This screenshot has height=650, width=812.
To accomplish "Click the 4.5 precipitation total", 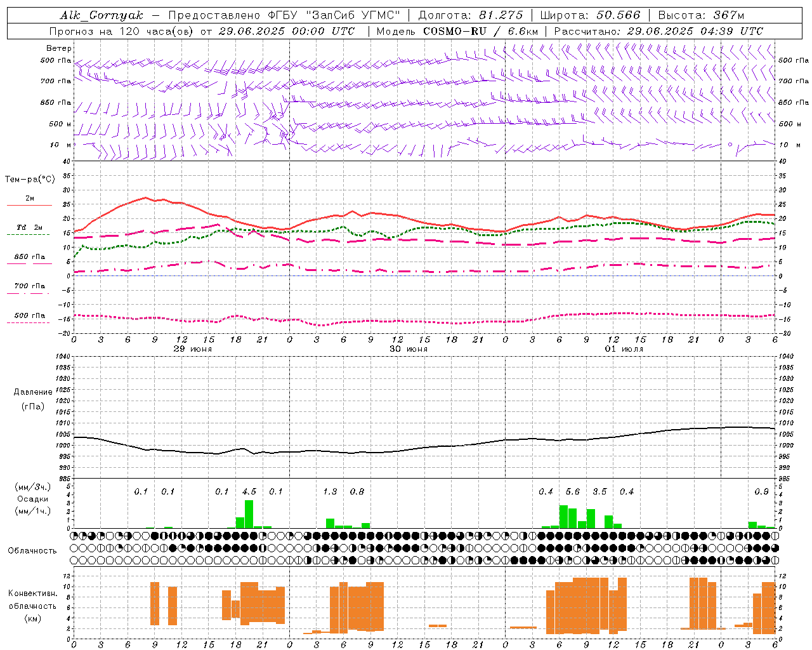I will coord(249,492).
